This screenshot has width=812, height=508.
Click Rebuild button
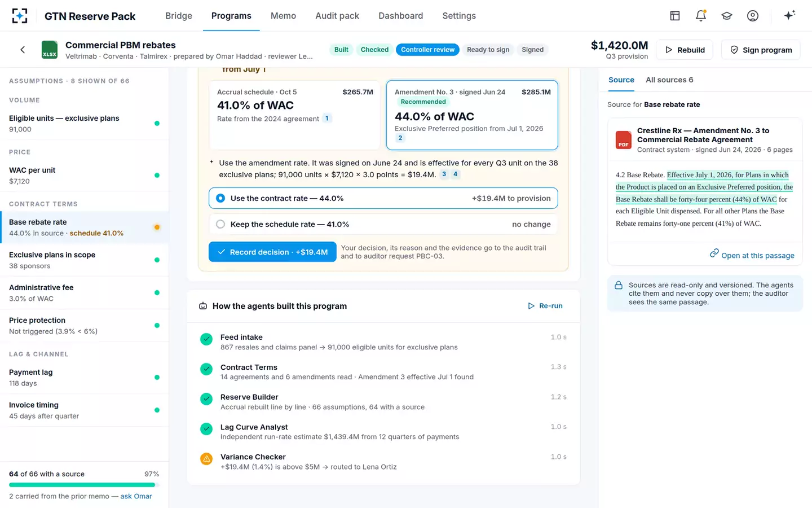[x=685, y=50]
